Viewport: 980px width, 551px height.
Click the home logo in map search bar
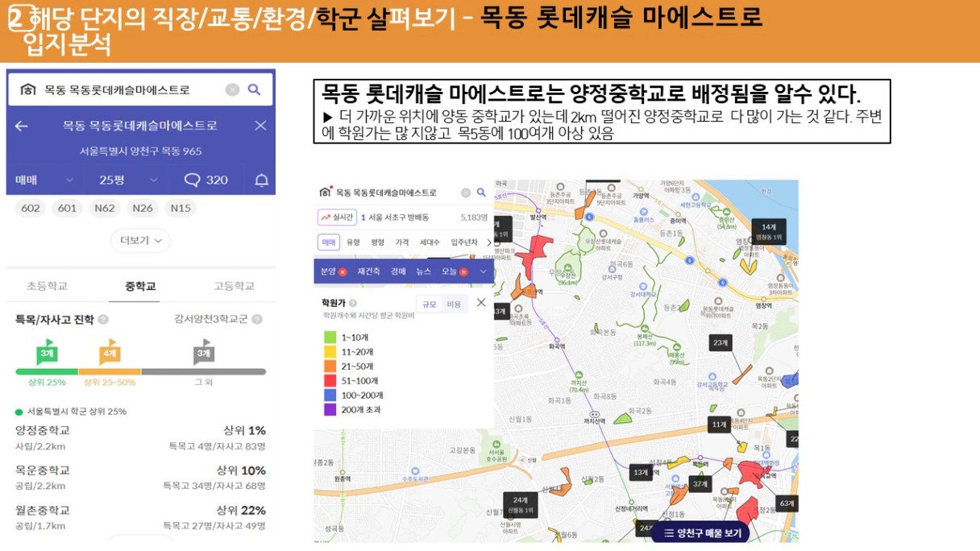click(326, 193)
